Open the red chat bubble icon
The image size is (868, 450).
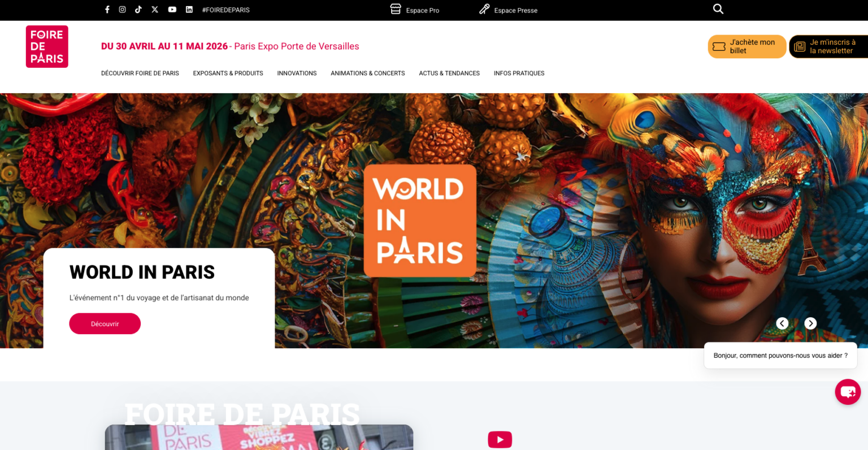coord(847,391)
